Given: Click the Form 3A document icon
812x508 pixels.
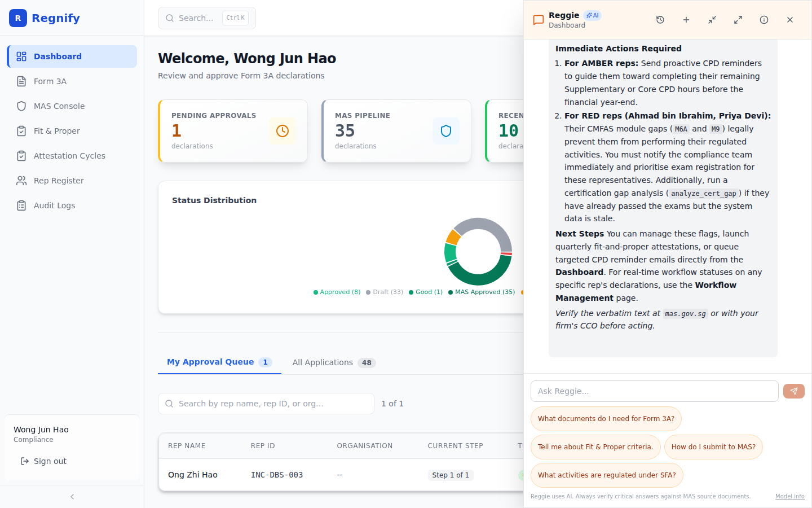Looking at the screenshot, I should tap(21, 81).
